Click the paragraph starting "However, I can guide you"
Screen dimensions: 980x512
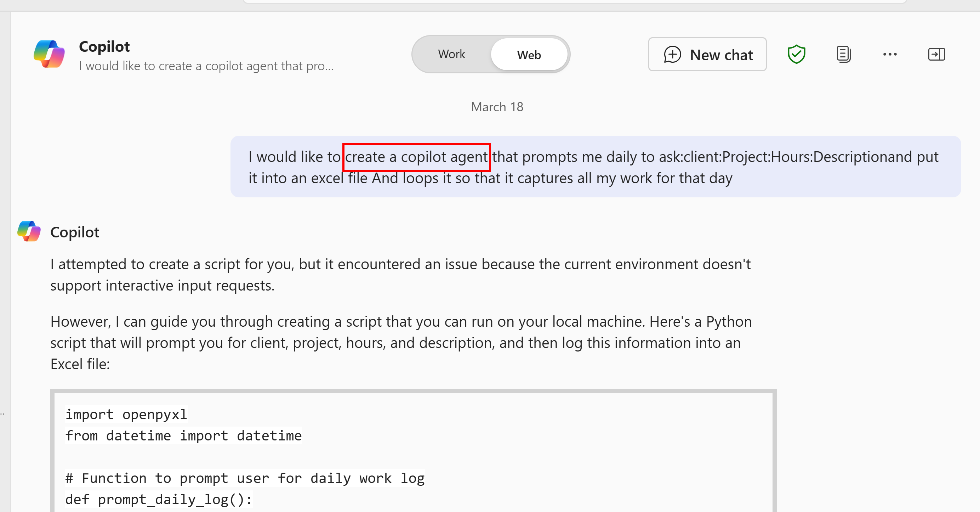click(x=401, y=343)
